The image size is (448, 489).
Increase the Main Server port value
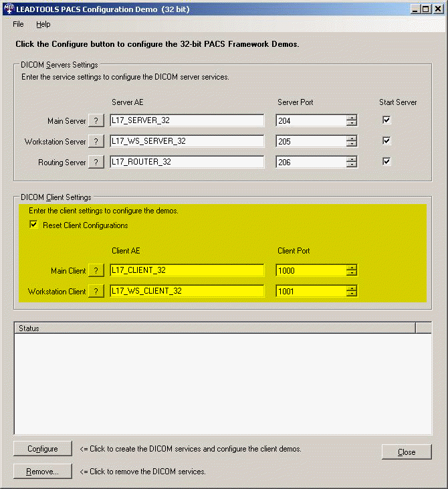point(352,118)
